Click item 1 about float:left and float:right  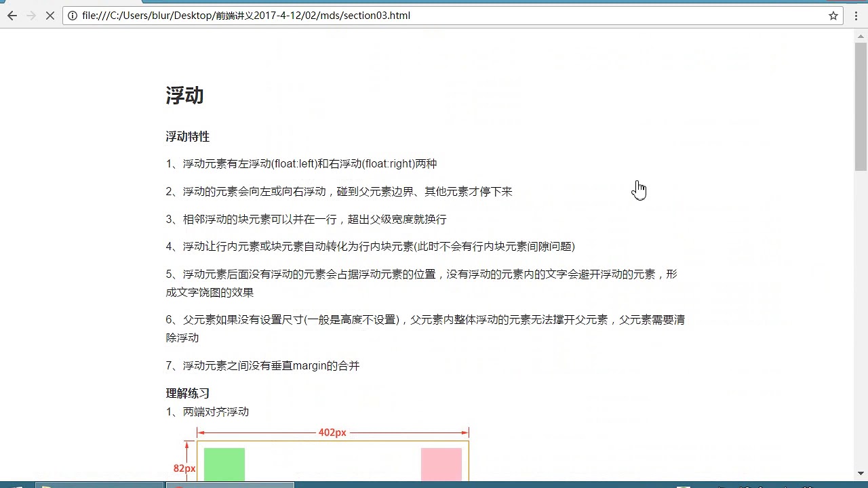coord(301,164)
